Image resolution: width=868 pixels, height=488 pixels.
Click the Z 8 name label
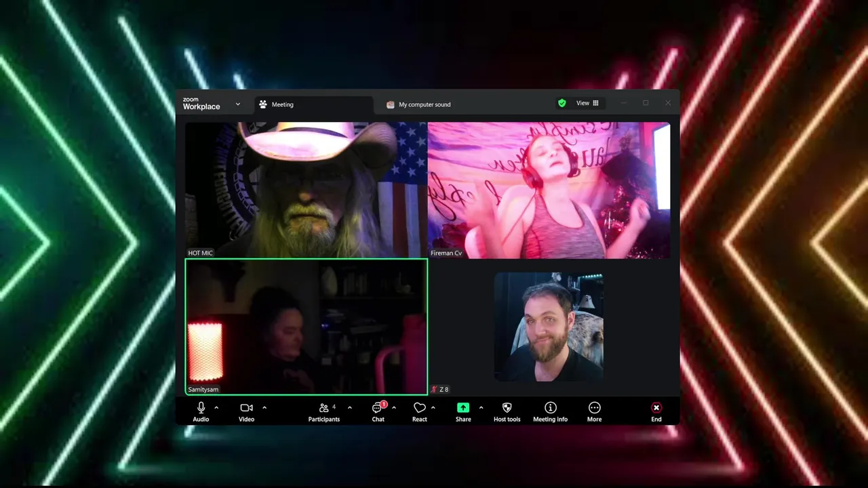point(444,390)
